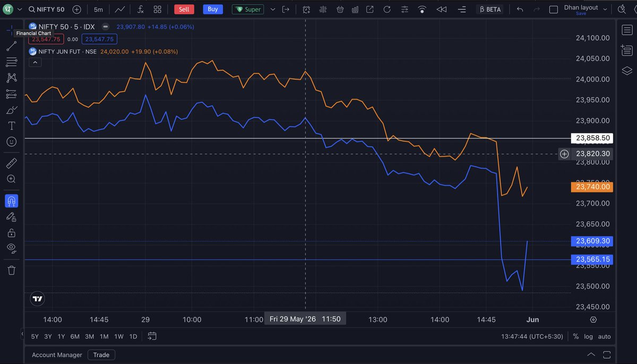Click the Dhan logo in the top-left corner
Image resolution: width=637 pixels, height=364 pixels.
(x=8, y=9)
